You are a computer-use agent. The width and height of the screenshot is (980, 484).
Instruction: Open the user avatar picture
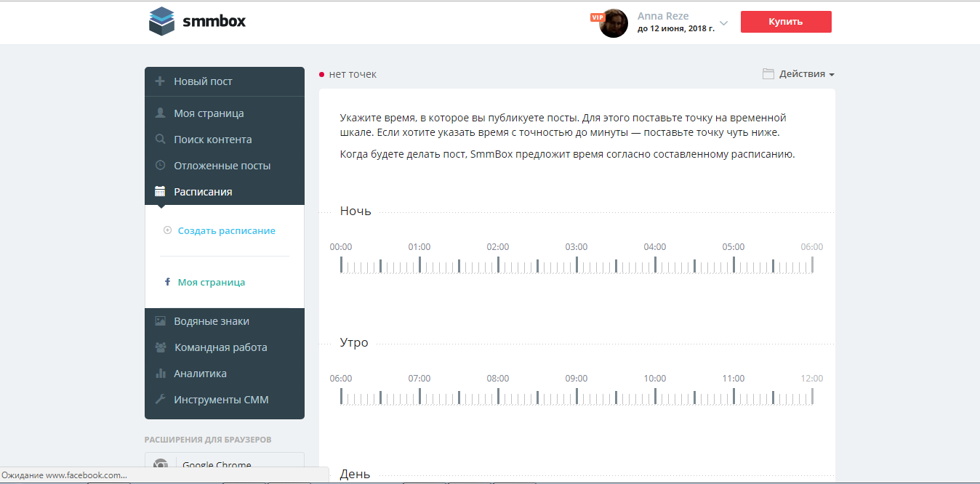pos(614,23)
